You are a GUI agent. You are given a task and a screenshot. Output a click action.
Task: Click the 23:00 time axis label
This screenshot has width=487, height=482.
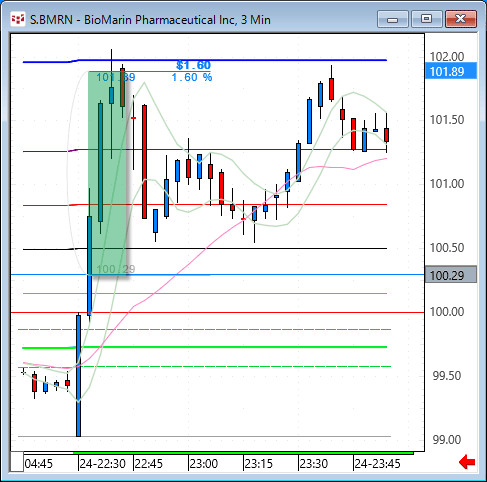[203, 463]
